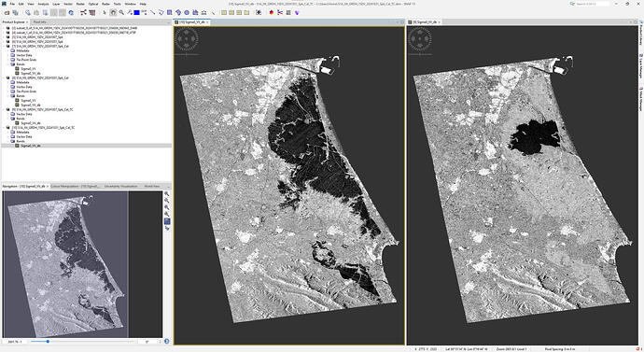This screenshot has width=644, height=352.
Task: Expand Vector Data folder under product [10]
Action: (7, 136)
